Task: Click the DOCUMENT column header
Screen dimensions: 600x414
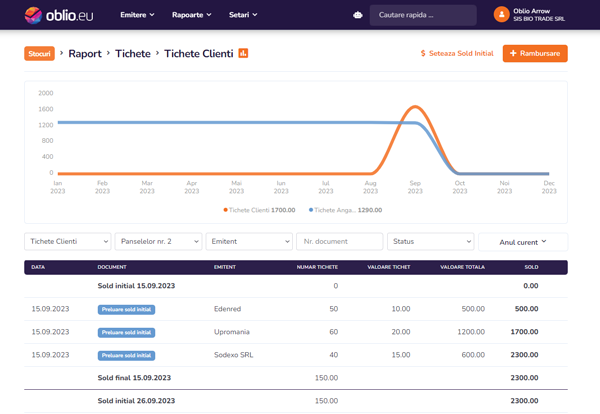Action: [112, 267]
